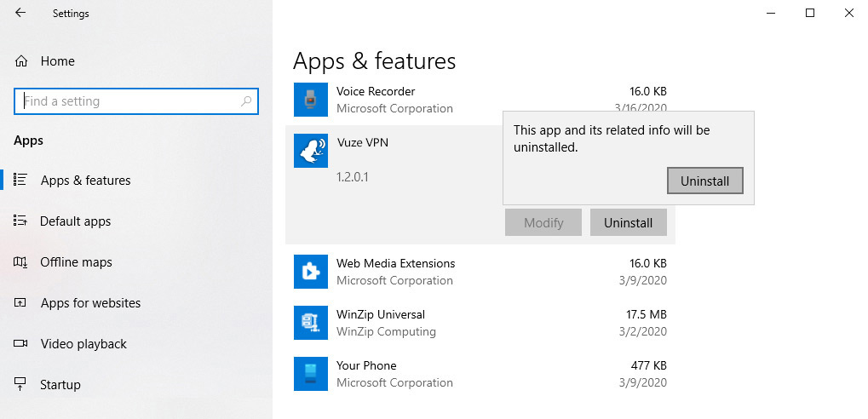Image resolution: width=868 pixels, height=419 pixels.
Task: Click the 3/2/2020 install date
Action: 643,331
